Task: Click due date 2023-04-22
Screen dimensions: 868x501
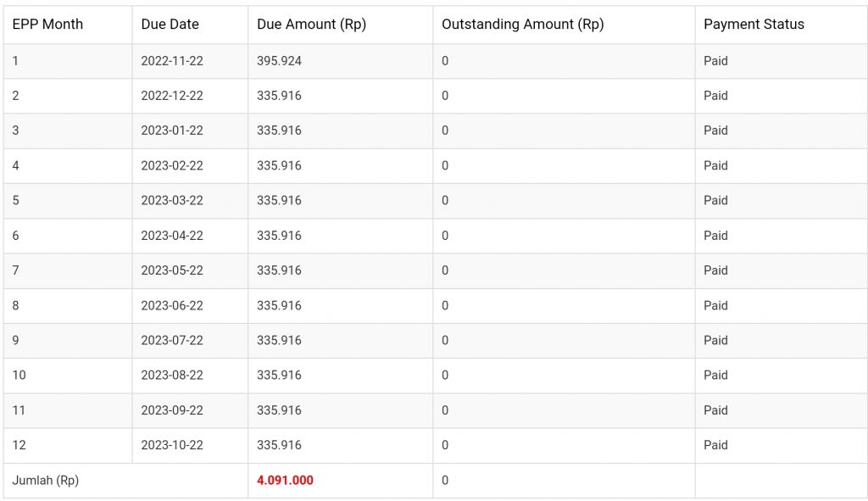Action: 172,236
